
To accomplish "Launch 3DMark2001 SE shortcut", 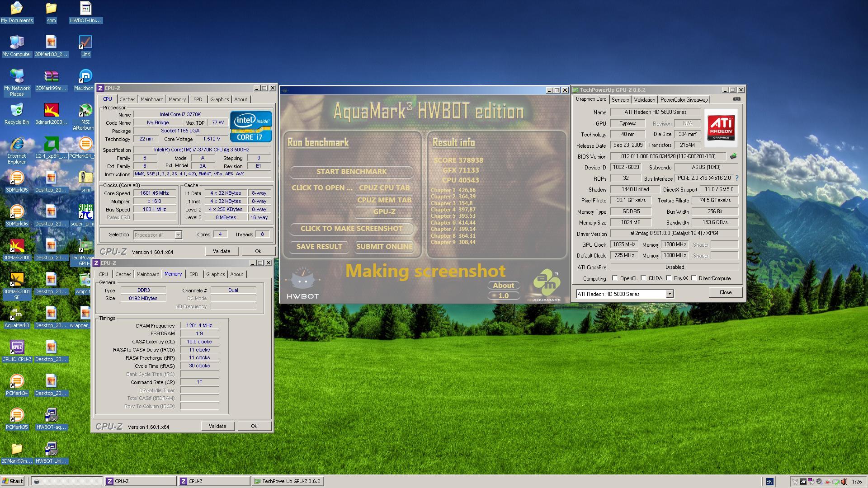I will click(x=17, y=286).
